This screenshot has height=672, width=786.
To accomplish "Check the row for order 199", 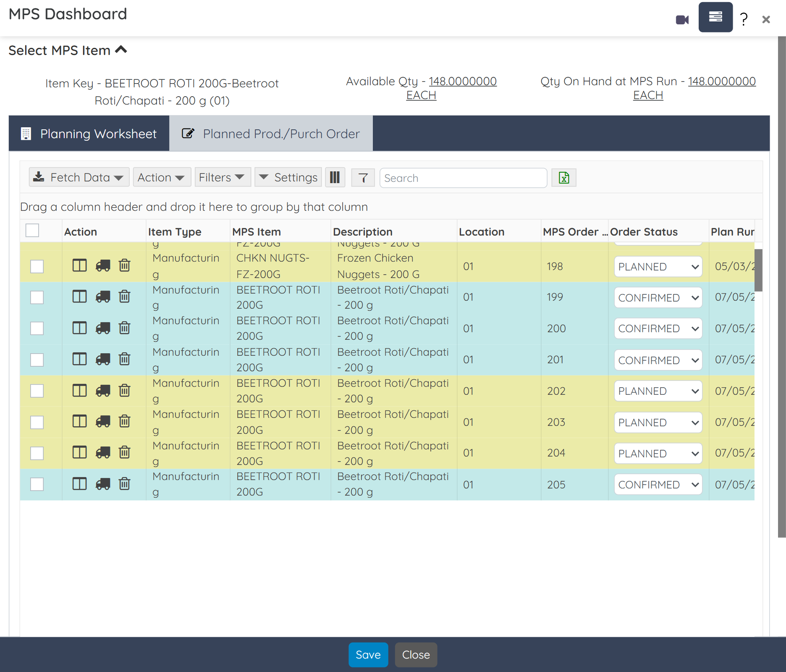I will click(37, 297).
